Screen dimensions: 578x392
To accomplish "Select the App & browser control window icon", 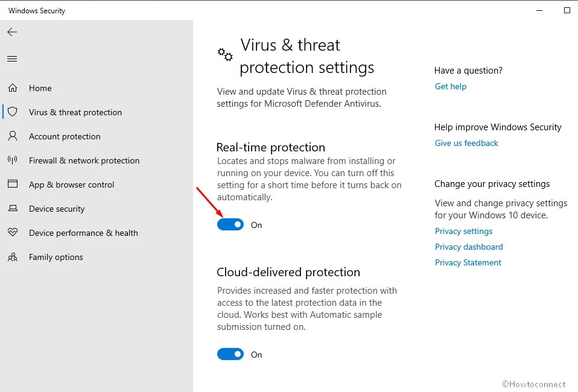I will pos(12,185).
